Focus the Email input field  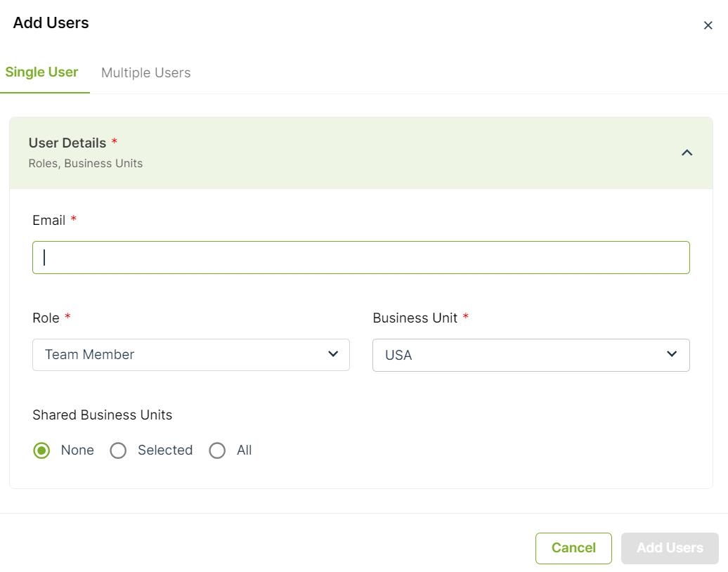point(361,258)
